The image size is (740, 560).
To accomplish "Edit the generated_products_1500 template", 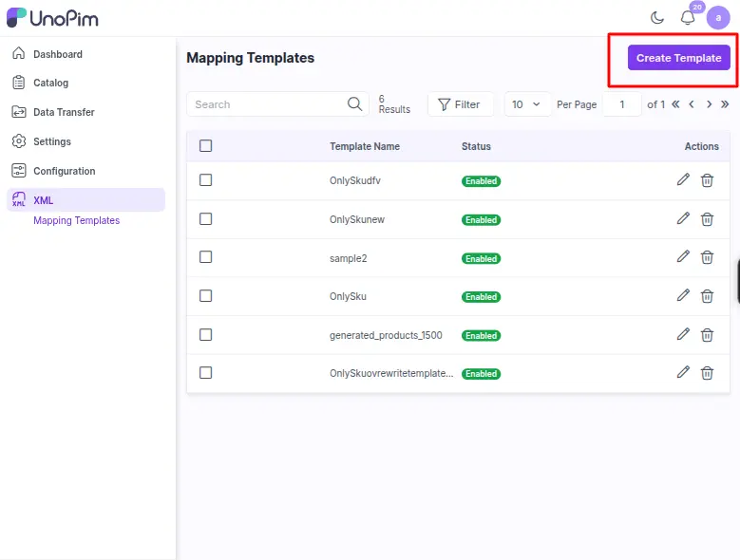I will pos(683,334).
